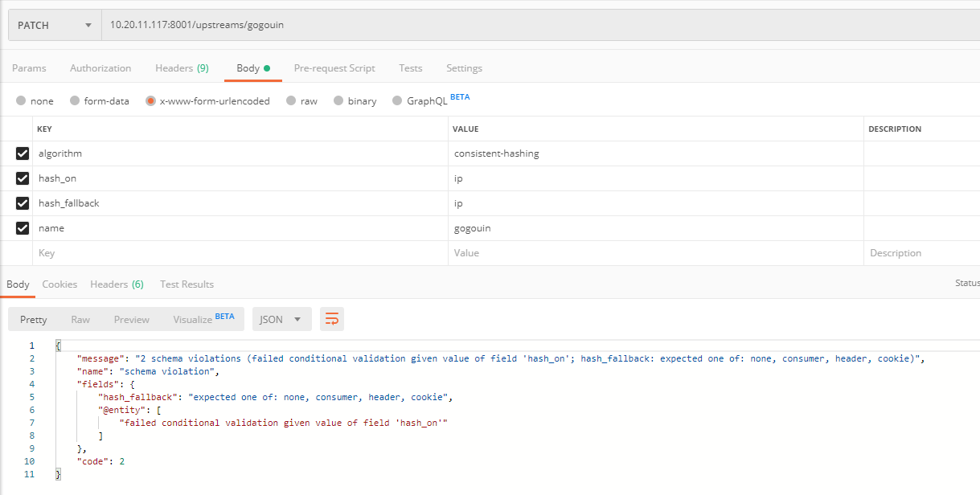This screenshot has height=495, width=980.
Task: Toggle wrap lines in the response viewer
Action: tap(331, 319)
